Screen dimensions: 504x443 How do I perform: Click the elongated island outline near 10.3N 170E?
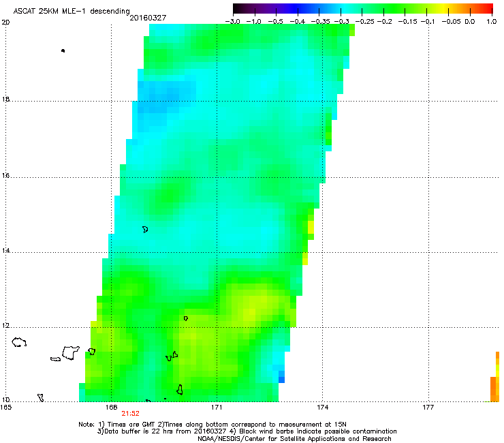(x=180, y=390)
